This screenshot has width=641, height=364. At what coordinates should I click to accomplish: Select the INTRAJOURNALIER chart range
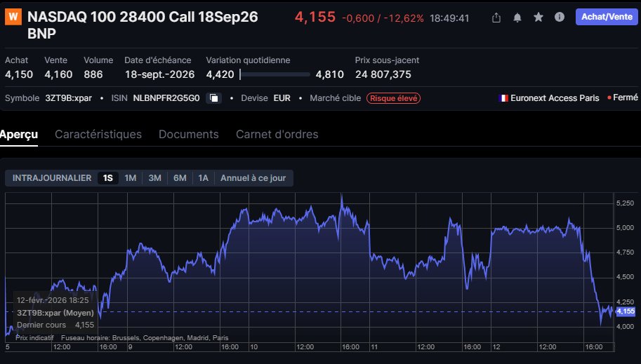click(x=52, y=178)
